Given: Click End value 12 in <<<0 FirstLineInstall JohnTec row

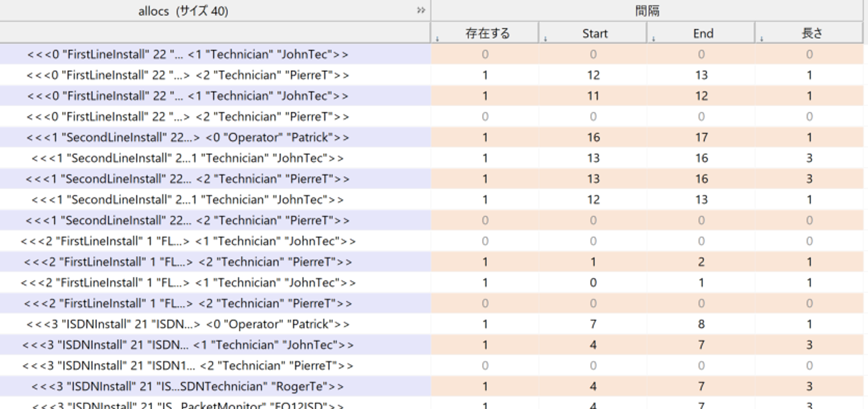Looking at the screenshot, I should pyautogui.click(x=701, y=96).
